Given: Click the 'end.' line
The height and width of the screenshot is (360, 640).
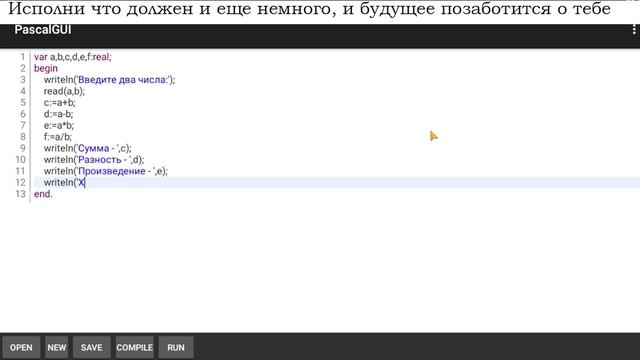Looking at the screenshot, I should pos(43,194).
